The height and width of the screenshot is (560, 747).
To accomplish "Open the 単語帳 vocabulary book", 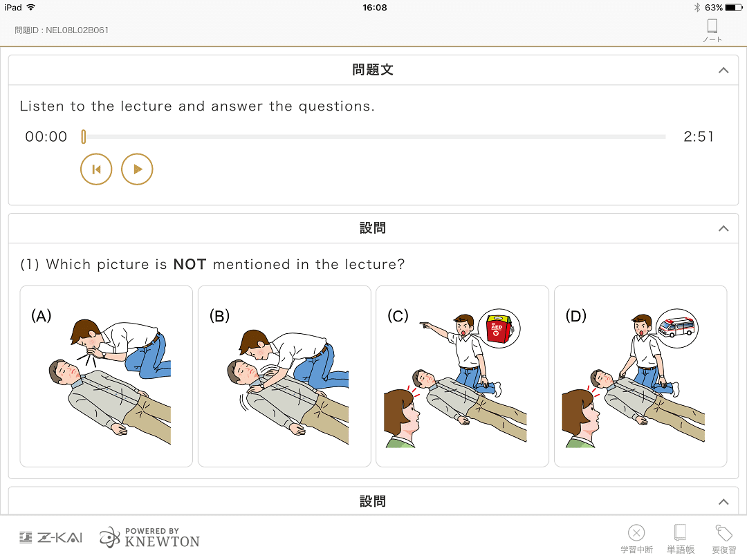I will (x=681, y=539).
